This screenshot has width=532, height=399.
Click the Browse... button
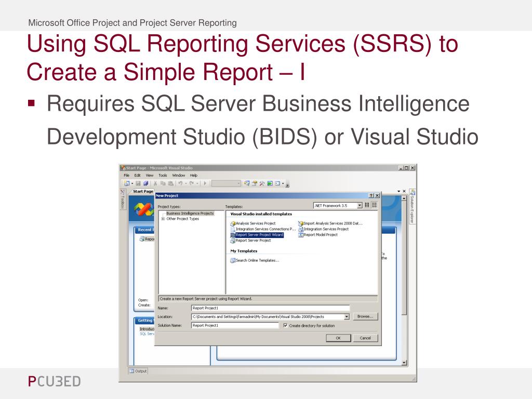365,316
